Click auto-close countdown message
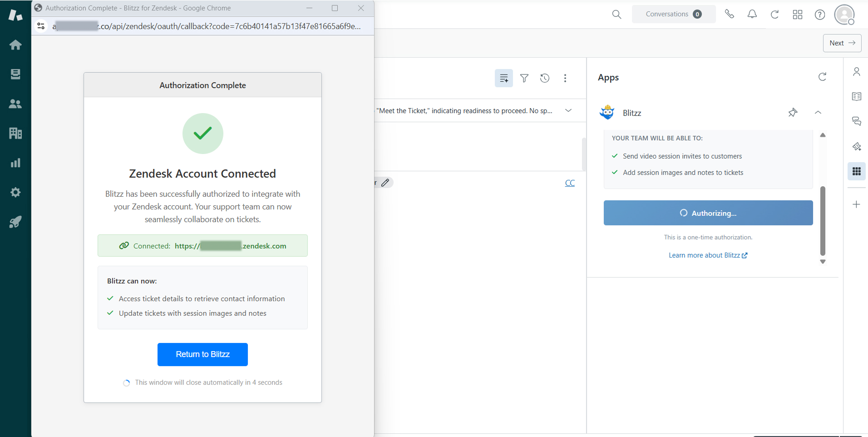This screenshot has height=437, width=868. tap(209, 382)
